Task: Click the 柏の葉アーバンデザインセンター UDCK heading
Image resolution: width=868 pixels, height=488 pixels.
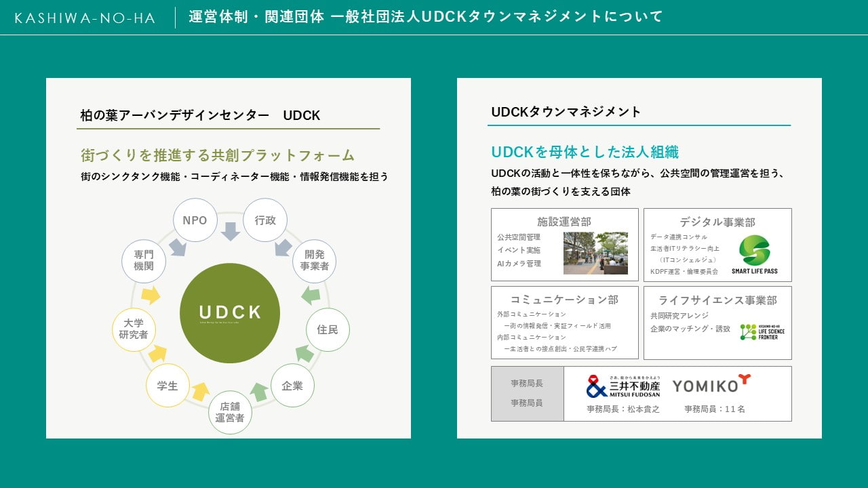Action: click(200, 115)
